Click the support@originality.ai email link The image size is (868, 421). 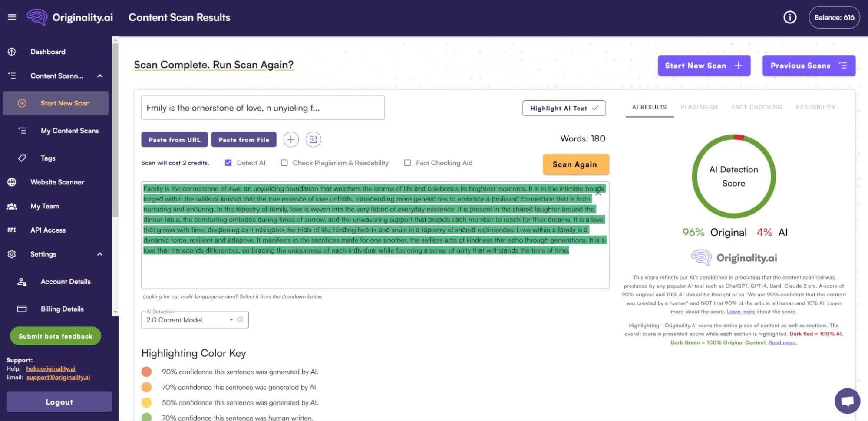(58, 377)
